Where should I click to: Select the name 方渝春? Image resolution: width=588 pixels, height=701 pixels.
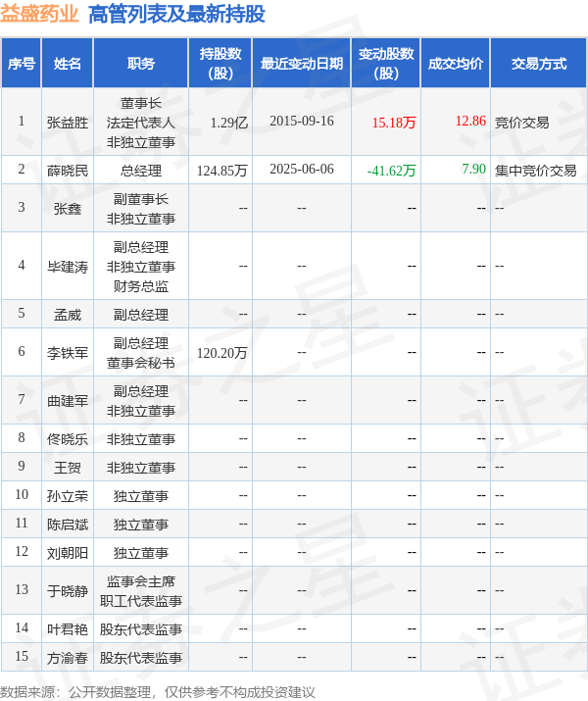tap(68, 658)
